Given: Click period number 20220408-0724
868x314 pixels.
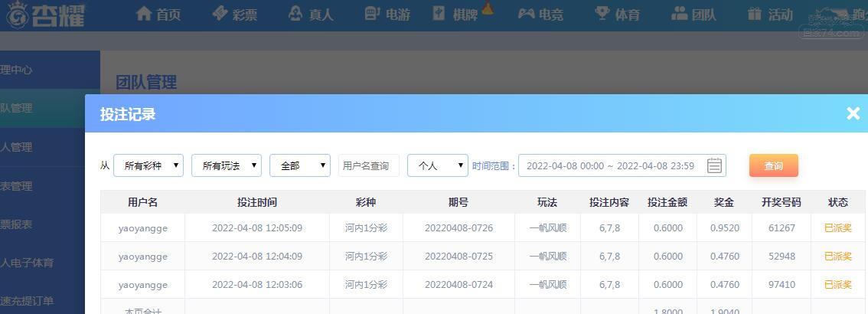Looking at the screenshot, I should (459, 285).
